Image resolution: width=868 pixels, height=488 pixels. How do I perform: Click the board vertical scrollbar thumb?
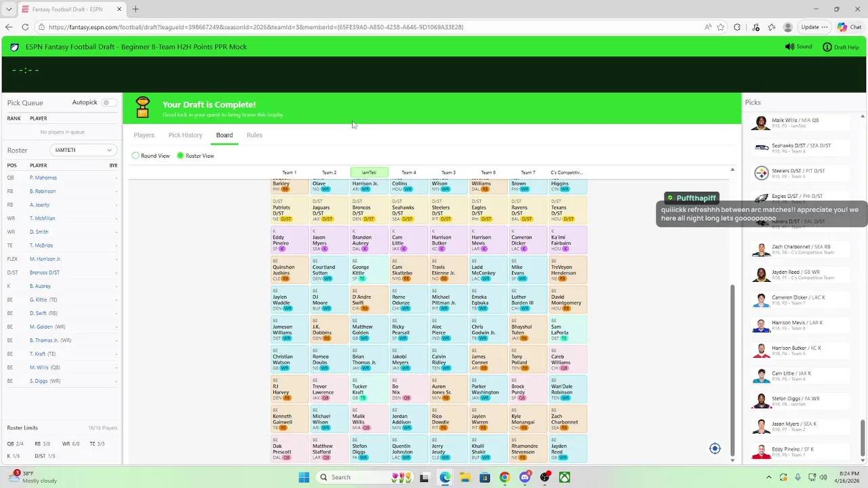(732, 371)
